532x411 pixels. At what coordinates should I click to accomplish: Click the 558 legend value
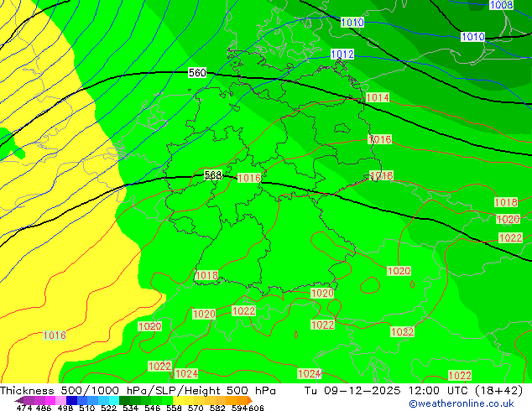click(x=174, y=408)
